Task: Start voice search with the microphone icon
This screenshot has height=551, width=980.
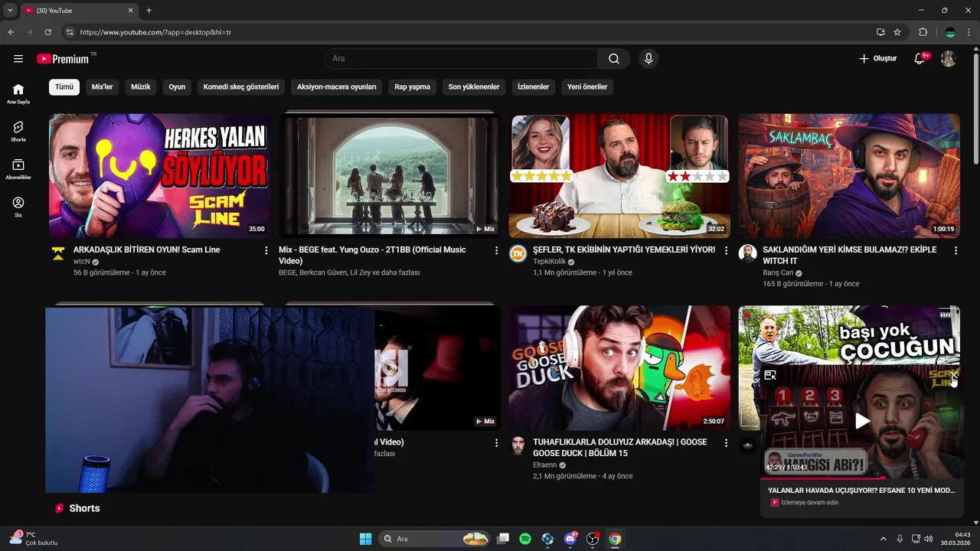Action: tap(648, 59)
